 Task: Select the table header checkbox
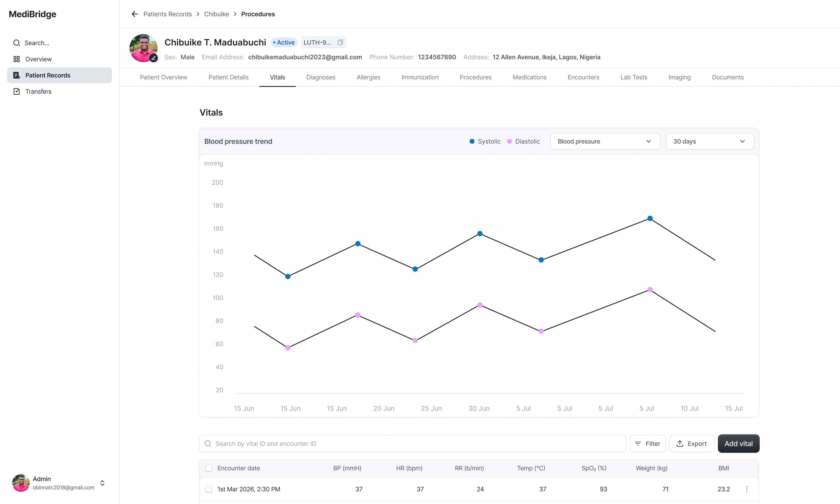(x=209, y=468)
